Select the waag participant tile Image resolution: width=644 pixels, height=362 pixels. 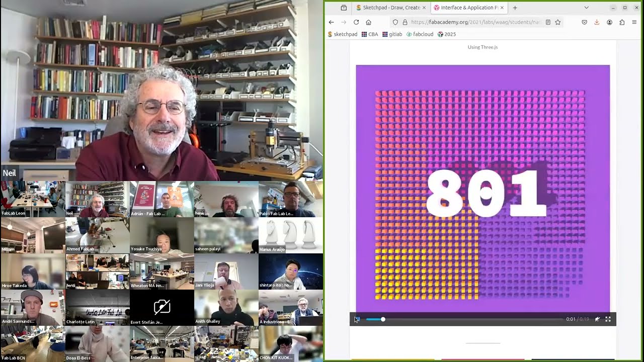(x=226, y=344)
